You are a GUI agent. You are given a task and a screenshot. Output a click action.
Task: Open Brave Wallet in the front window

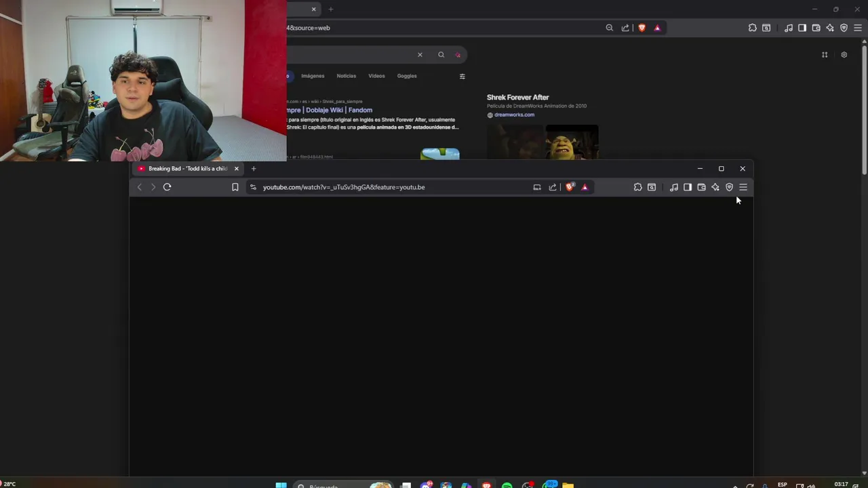point(701,187)
